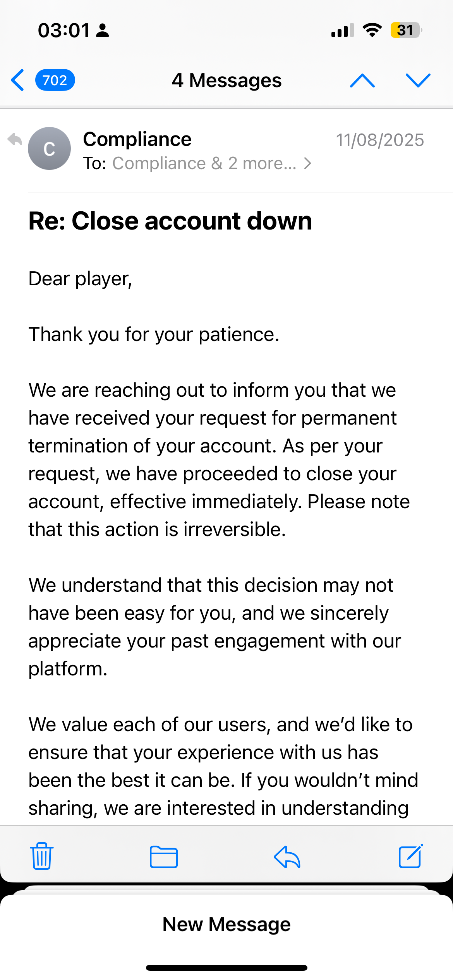Tap the Compliance sender name

[137, 139]
